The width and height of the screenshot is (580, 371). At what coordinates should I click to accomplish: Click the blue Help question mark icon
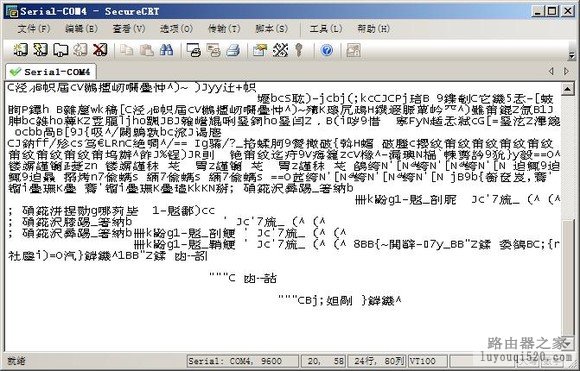pos(327,50)
